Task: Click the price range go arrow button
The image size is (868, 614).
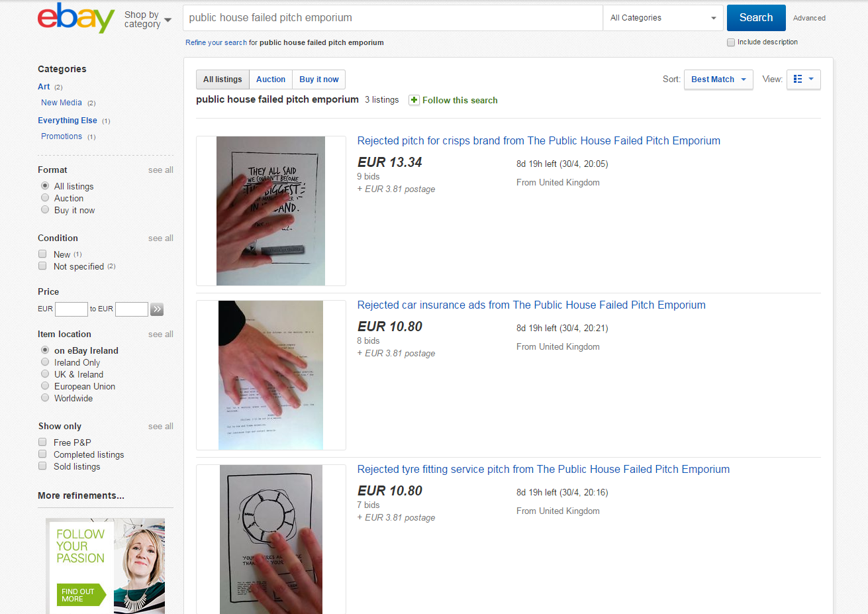Action: pos(157,309)
